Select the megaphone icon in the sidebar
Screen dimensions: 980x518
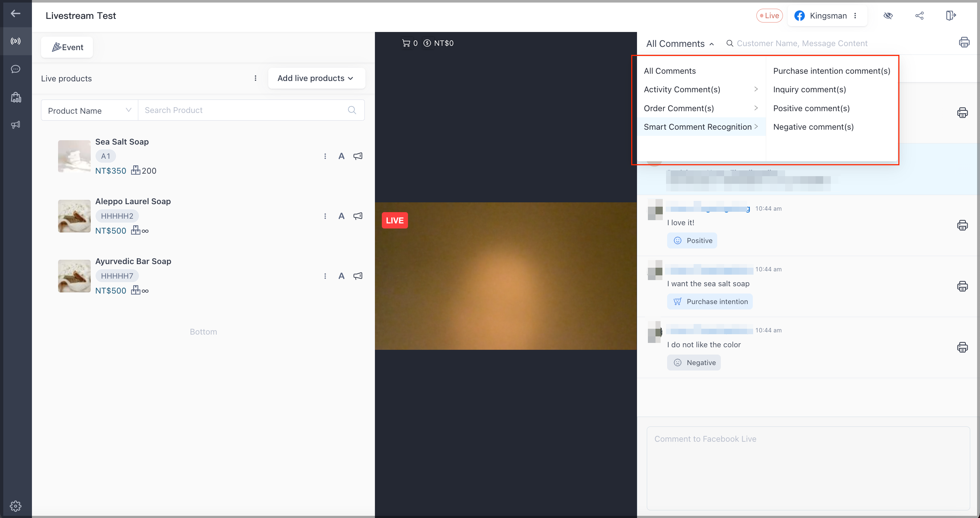tap(16, 125)
